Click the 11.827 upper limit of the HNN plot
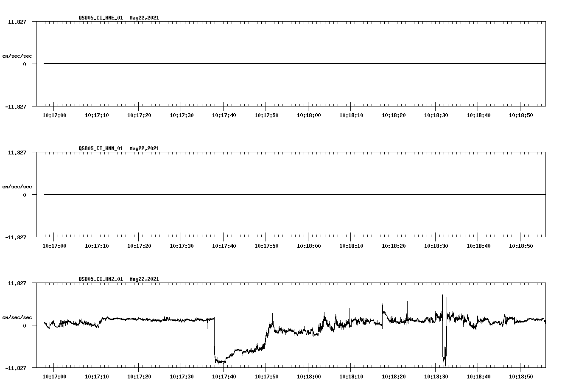The width and height of the screenshot is (576, 392). (17, 152)
